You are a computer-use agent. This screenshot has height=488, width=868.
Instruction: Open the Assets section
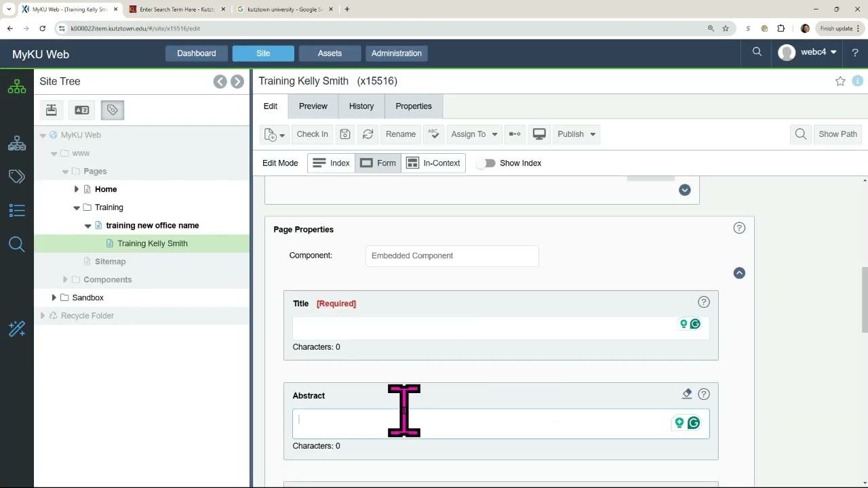coord(330,54)
